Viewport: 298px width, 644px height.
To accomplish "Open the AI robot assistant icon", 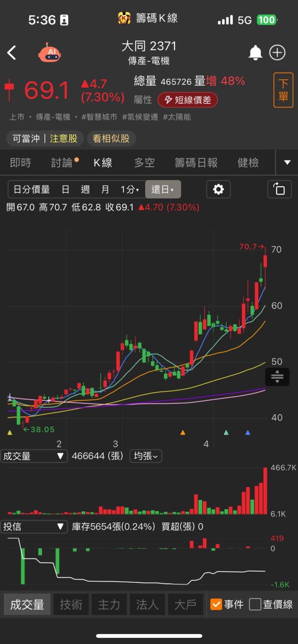I will [50, 53].
